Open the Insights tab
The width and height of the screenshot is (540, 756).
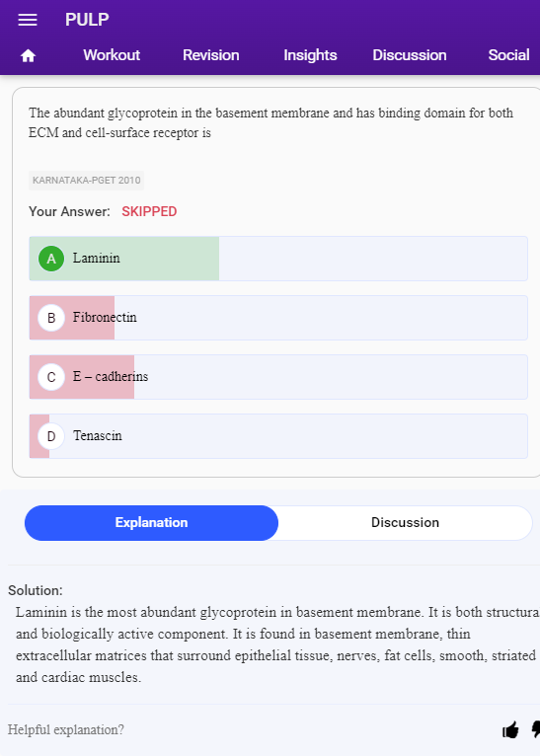point(310,55)
